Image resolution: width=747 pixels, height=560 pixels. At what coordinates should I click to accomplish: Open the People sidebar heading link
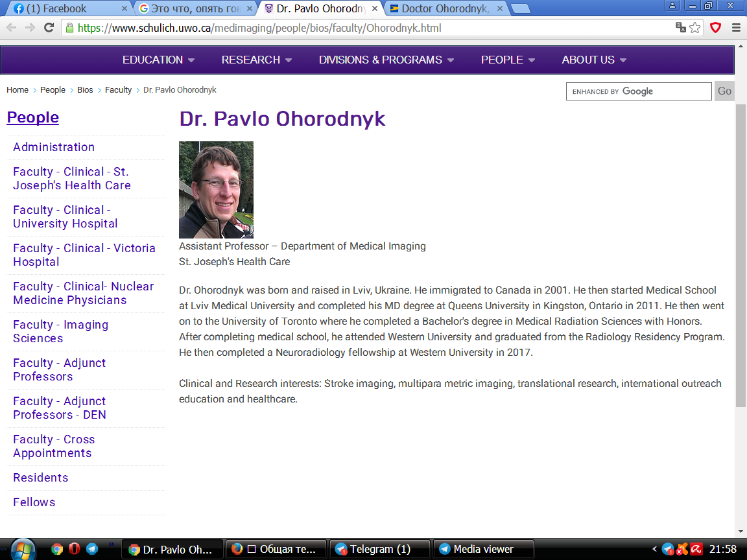click(33, 117)
